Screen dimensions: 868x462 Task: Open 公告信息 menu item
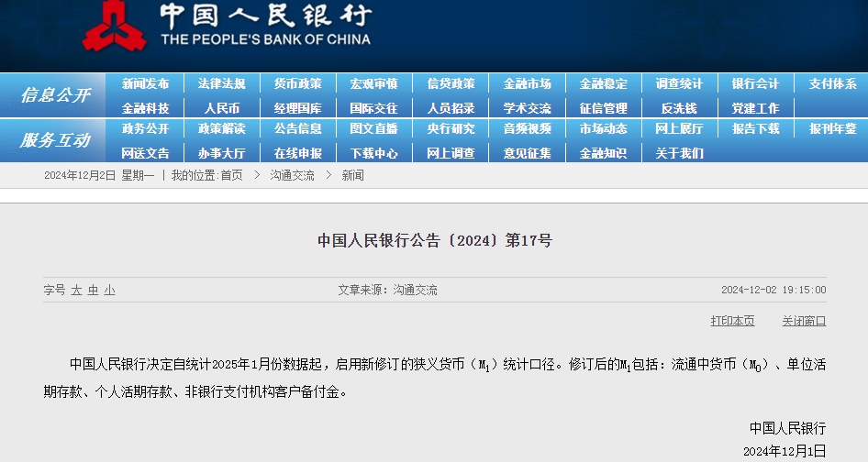(x=298, y=129)
